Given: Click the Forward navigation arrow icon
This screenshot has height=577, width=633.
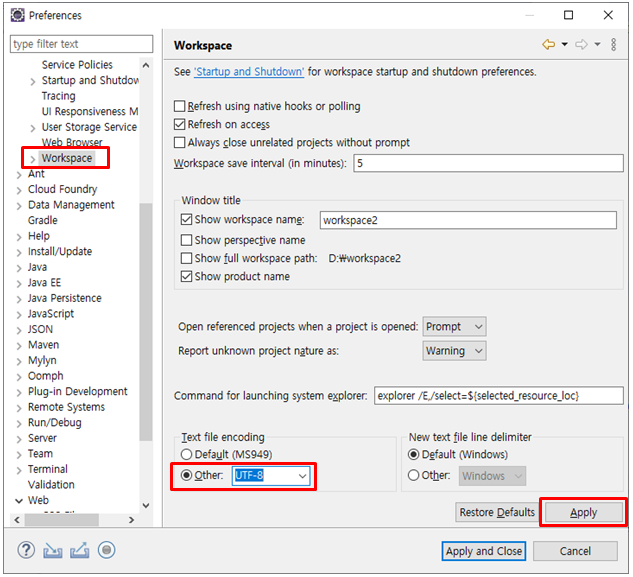Looking at the screenshot, I should pyautogui.click(x=581, y=44).
